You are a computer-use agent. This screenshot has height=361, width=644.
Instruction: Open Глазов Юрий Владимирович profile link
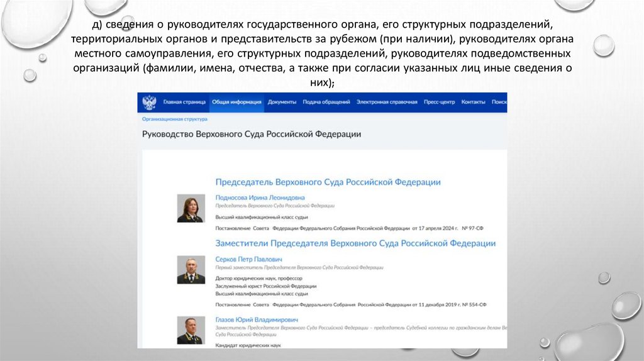[257, 319]
